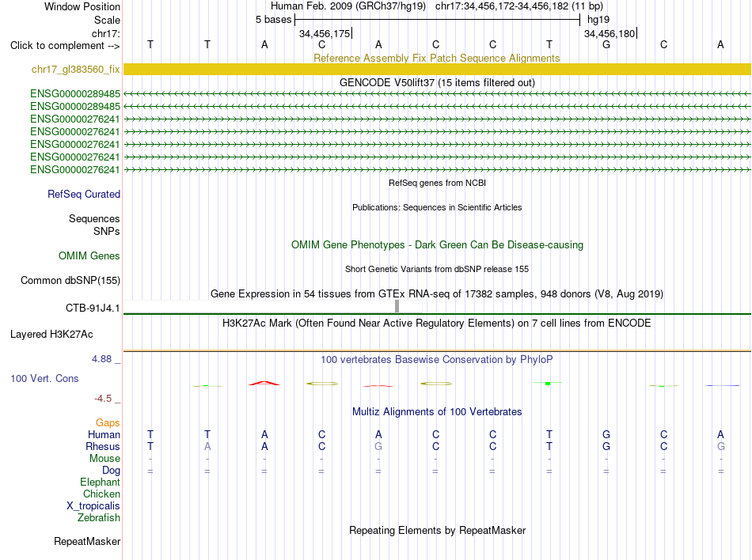Select the Dog alignment row label
The image size is (752, 560).
coord(111,471)
